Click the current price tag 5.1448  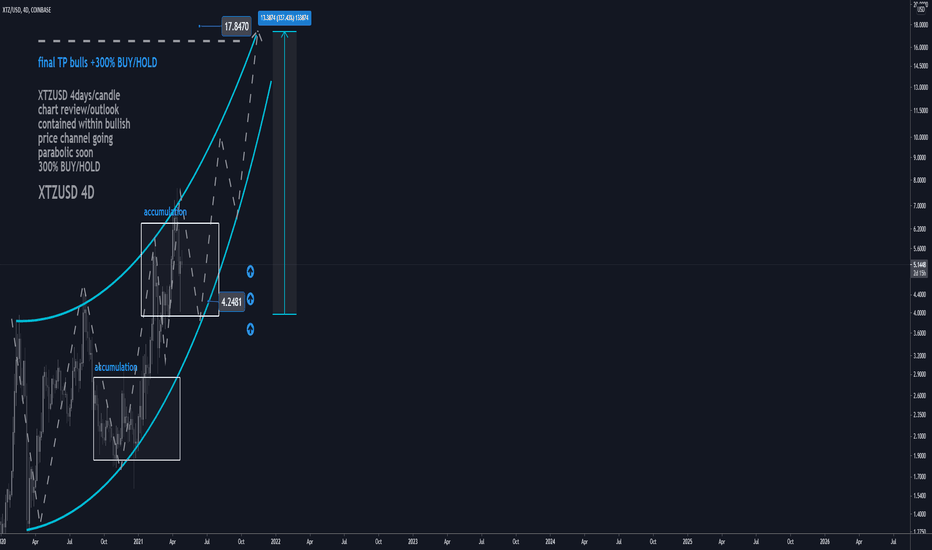(919, 265)
